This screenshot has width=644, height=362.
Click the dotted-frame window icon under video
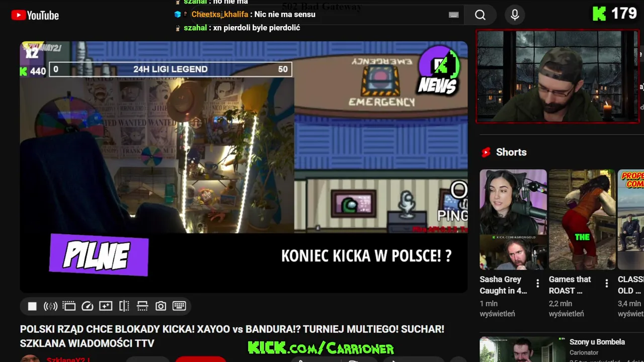pyautogui.click(x=69, y=306)
